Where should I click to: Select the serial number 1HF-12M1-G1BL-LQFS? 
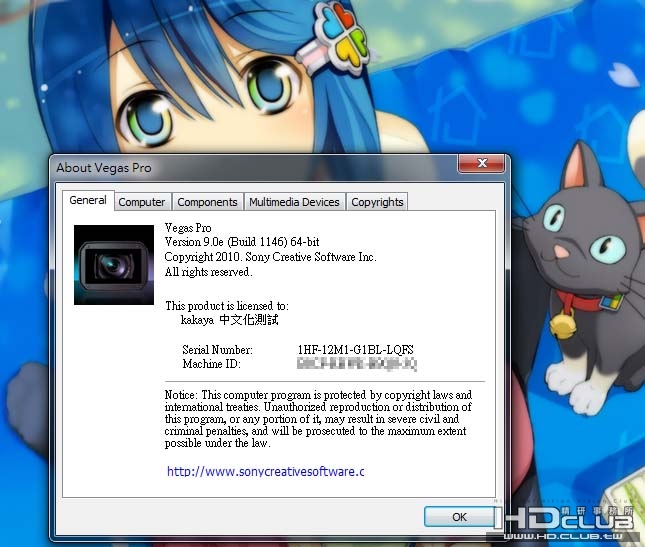[355, 350]
